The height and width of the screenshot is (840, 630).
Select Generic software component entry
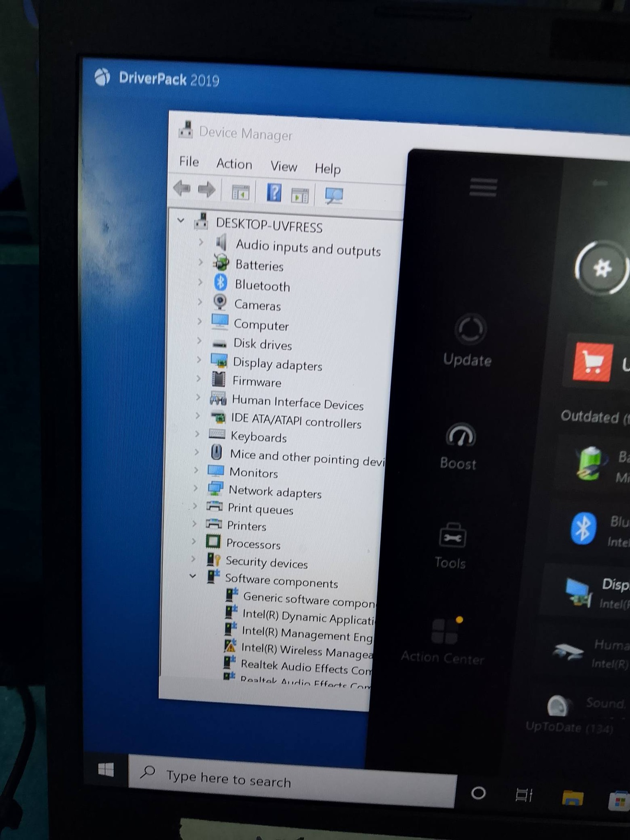(309, 600)
